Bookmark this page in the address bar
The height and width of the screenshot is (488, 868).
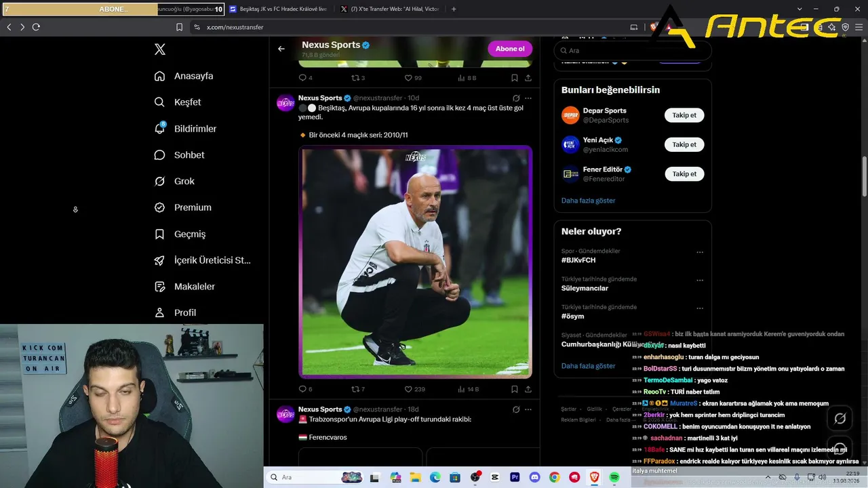(179, 27)
